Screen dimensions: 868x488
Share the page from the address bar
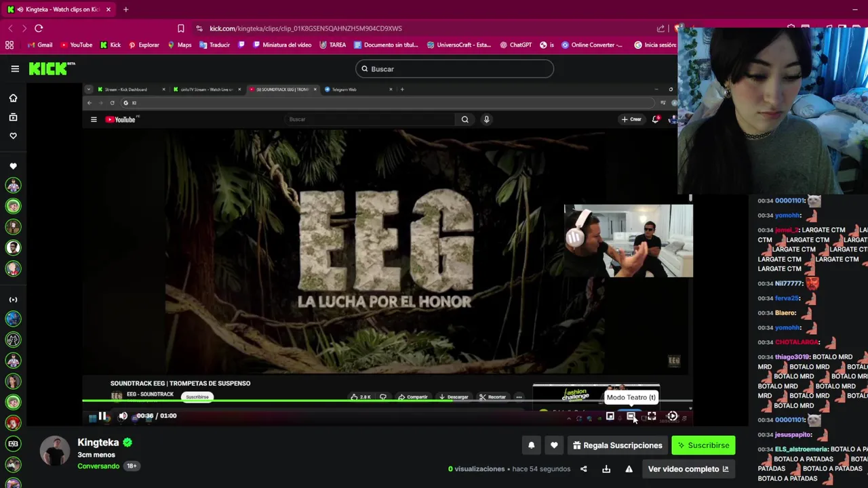(x=660, y=28)
